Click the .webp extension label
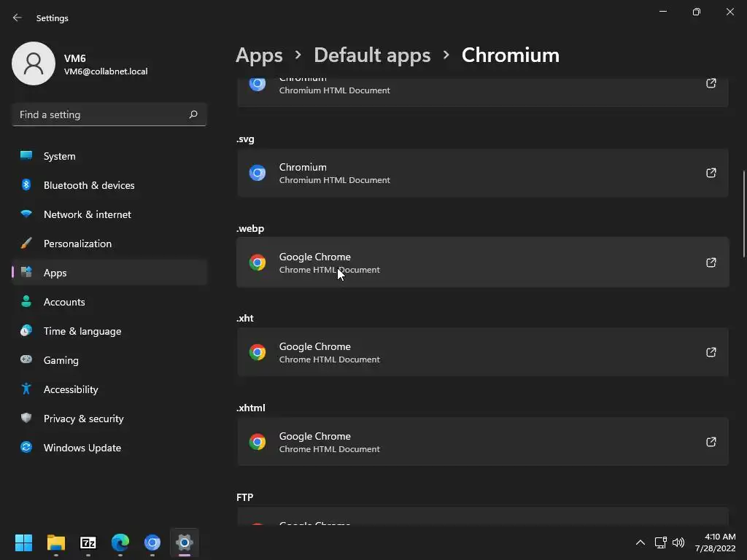This screenshot has height=560, width=747. tap(250, 228)
